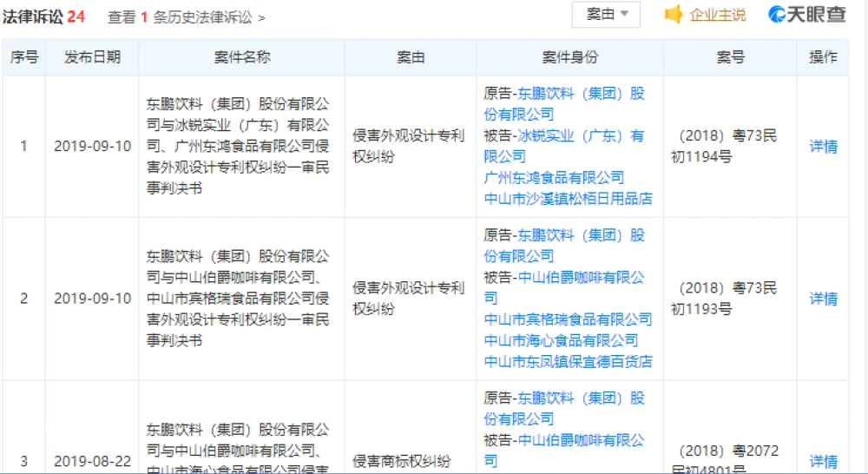Click plaintiff 东鹏饮料 link in row 3
Screen dimensions: 868x474
click(564, 408)
